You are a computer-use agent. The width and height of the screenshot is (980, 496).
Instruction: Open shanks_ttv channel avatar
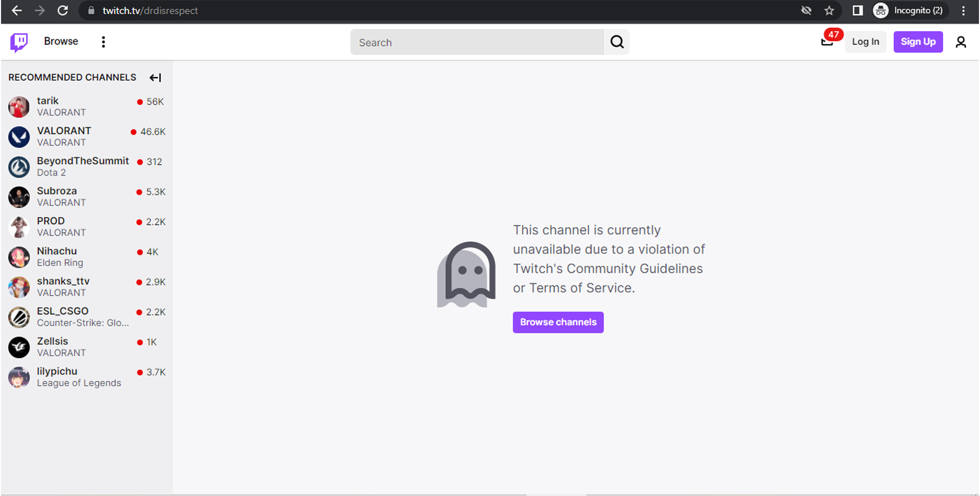19,287
